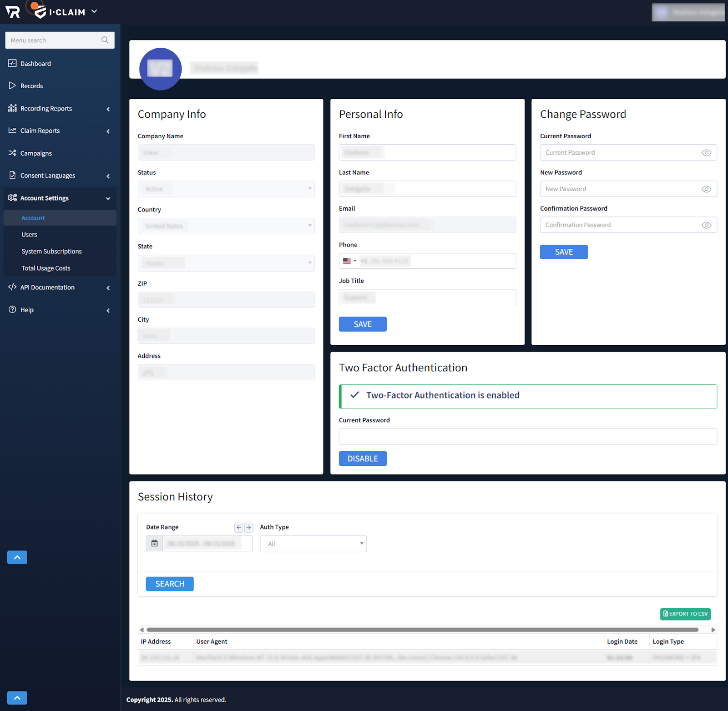Image resolution: width=728 pixels, height=711 pixels.
Task: Click the previous date range arrow
Action: point(239,527)
